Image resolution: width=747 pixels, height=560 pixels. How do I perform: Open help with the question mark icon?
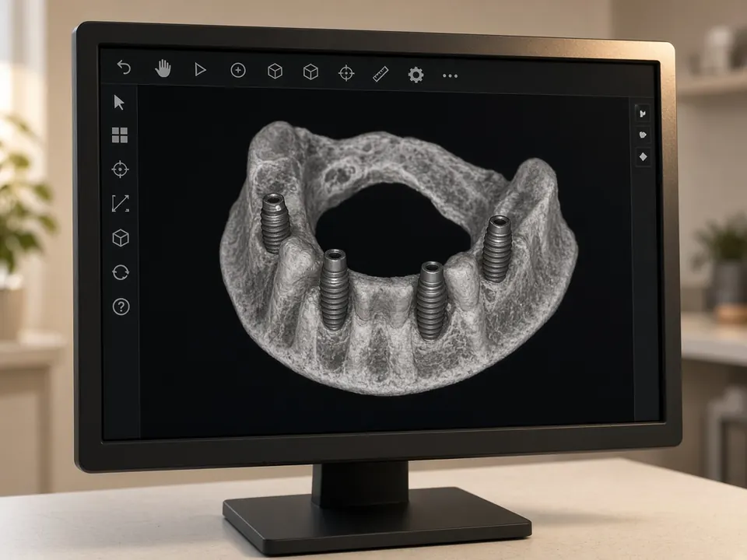point(121,306)
